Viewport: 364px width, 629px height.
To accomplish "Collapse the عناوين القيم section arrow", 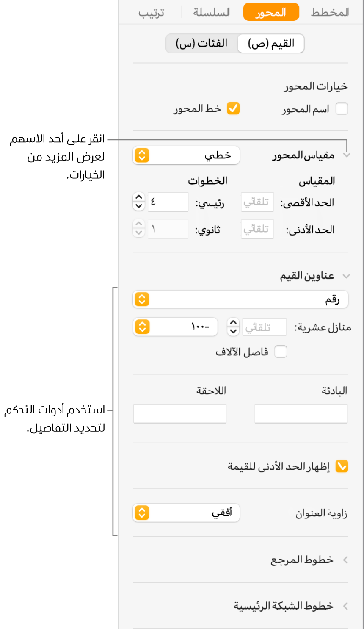I will click(346, 276).
